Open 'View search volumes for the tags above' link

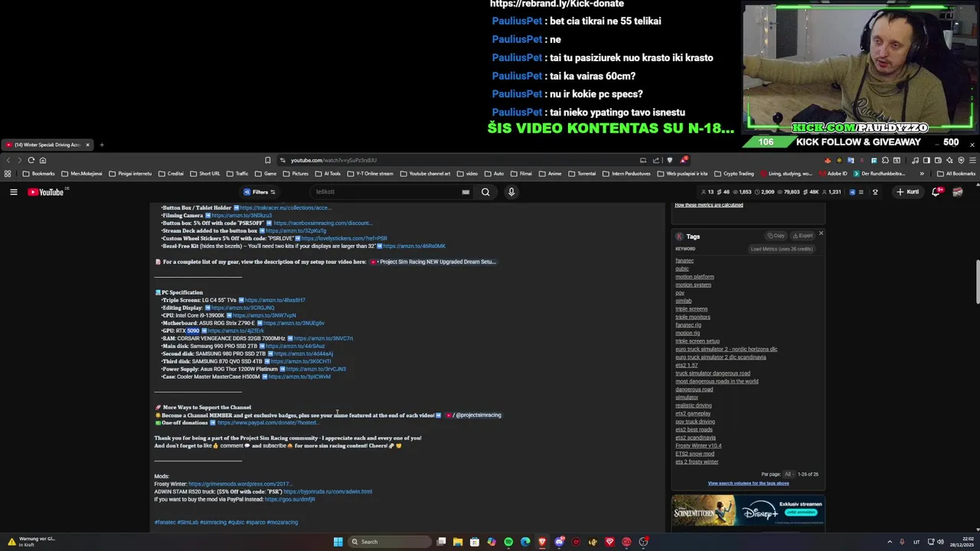pos(748,483)
